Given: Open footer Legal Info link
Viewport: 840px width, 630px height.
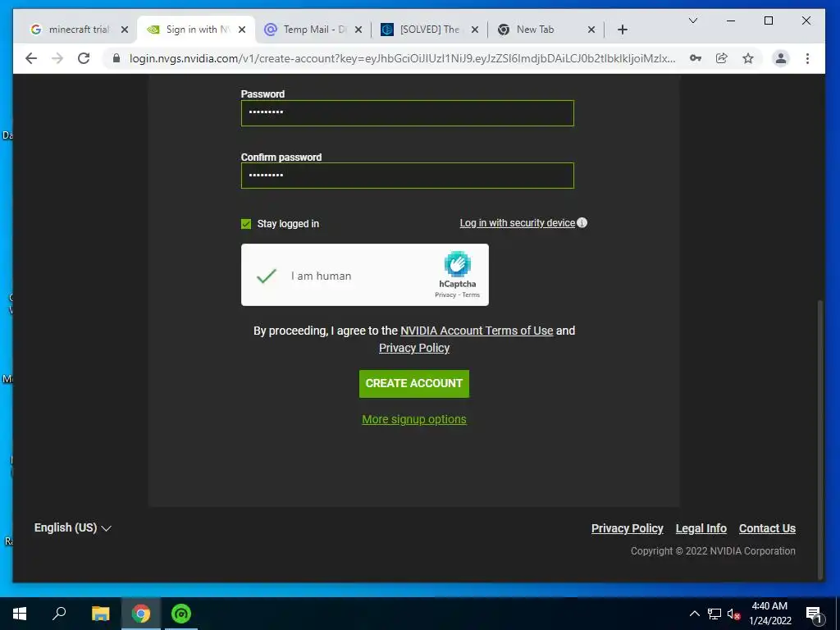Looking at the screenshot, I should 701,528.
